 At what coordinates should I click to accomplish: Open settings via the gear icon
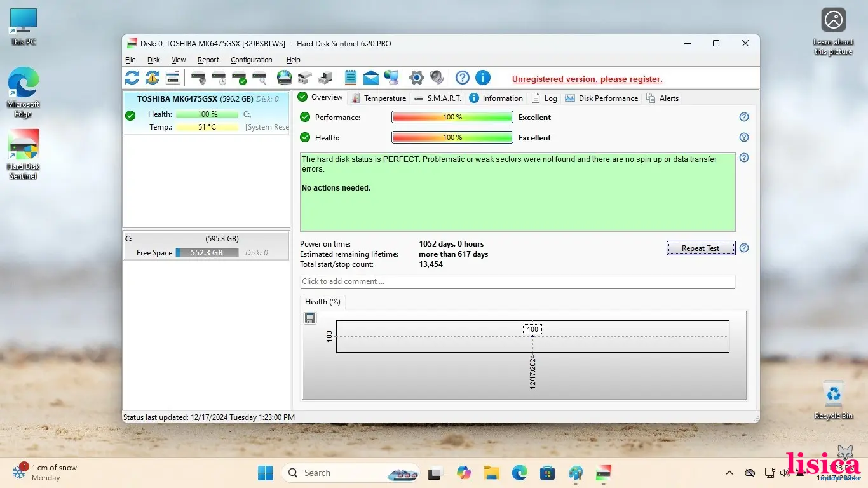click(x=416, y=78)
